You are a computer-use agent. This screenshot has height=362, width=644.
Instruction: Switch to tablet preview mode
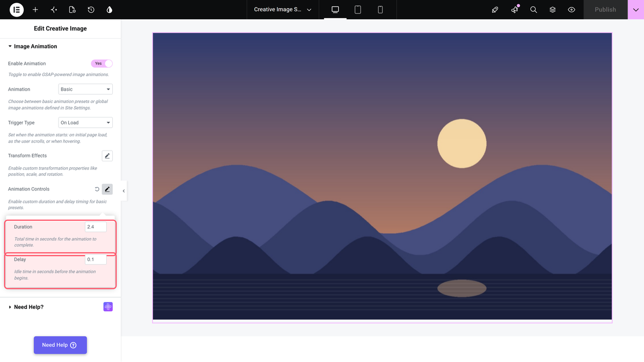click(x=358, y=10)
